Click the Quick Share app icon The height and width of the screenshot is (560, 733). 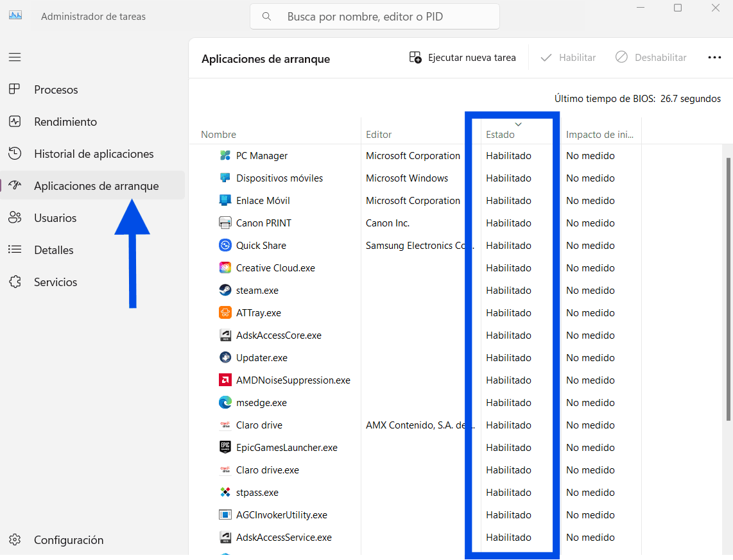(225, 245)
